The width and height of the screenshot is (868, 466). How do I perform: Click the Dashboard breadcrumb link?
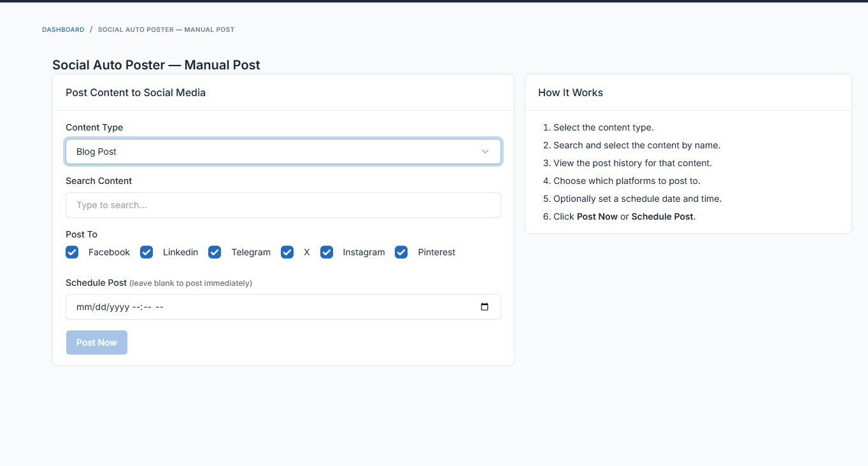tap(63, 30)
